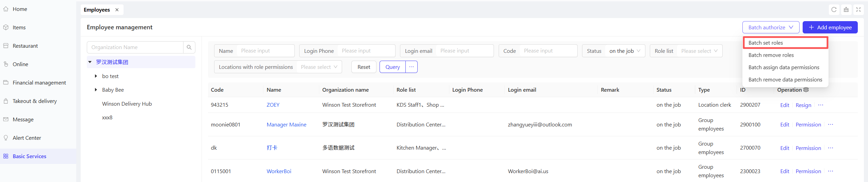Close the Employees tab
This screenshot has height=182, width=868.
(117, 10)
